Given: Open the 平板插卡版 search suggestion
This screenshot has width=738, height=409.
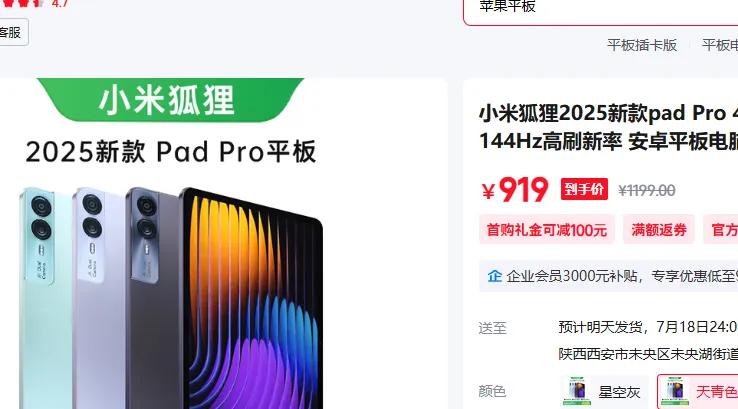Looking at the screenshot, I should [x=642, y=45].
